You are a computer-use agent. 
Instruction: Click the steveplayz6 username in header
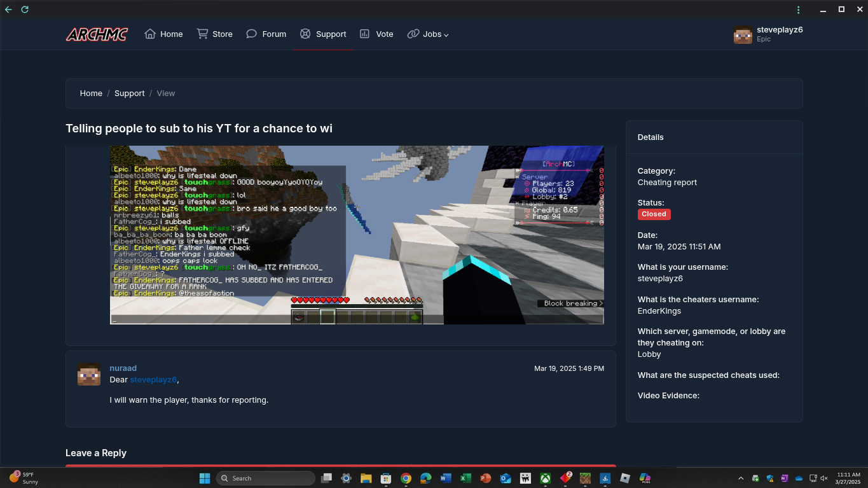click(780, 29)
